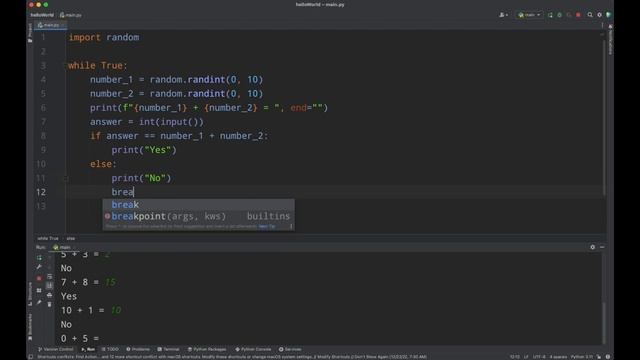Image resolution: width=640 pixels, height=360 pixels.
Task: Open completion popup options kebab menu
Action: click(x=291, y=226)
